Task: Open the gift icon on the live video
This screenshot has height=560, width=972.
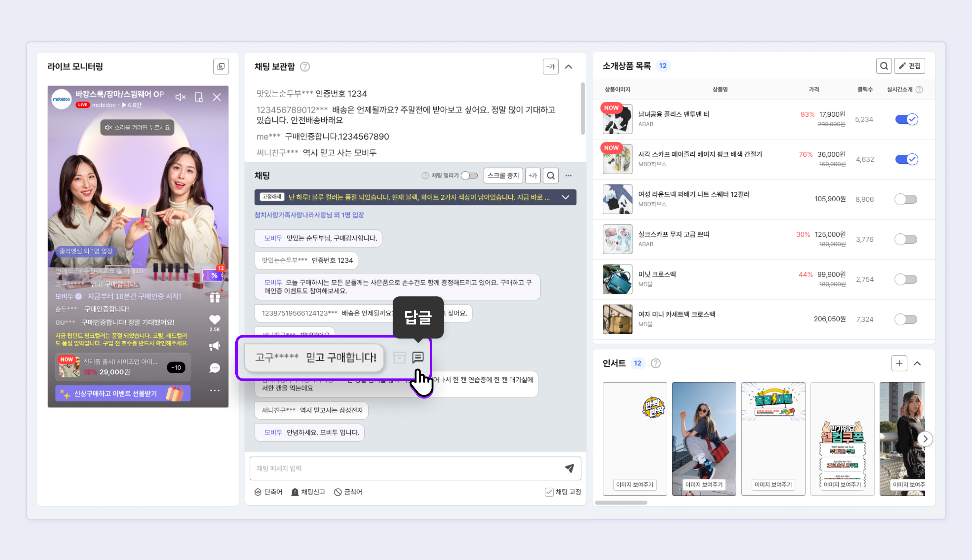Action: 215,297
